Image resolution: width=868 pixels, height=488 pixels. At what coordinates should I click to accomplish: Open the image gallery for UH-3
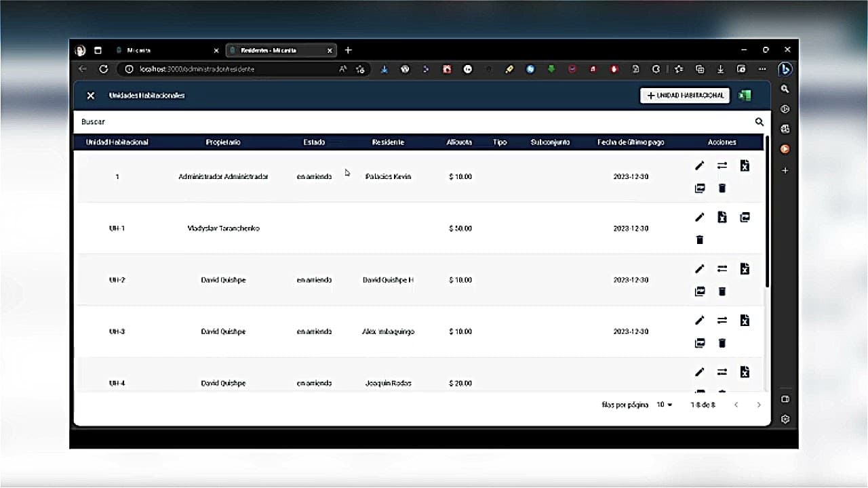pos(700,343)
